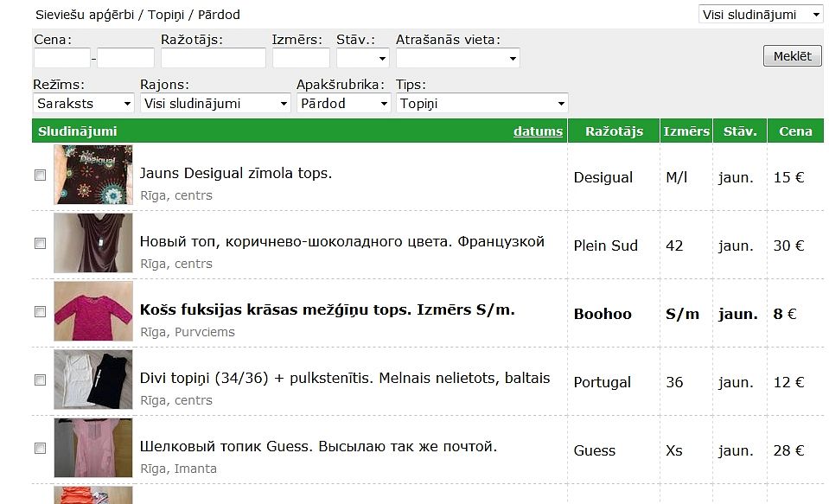
Task: Click the Meklēt search button
Action: coord(792,56)
